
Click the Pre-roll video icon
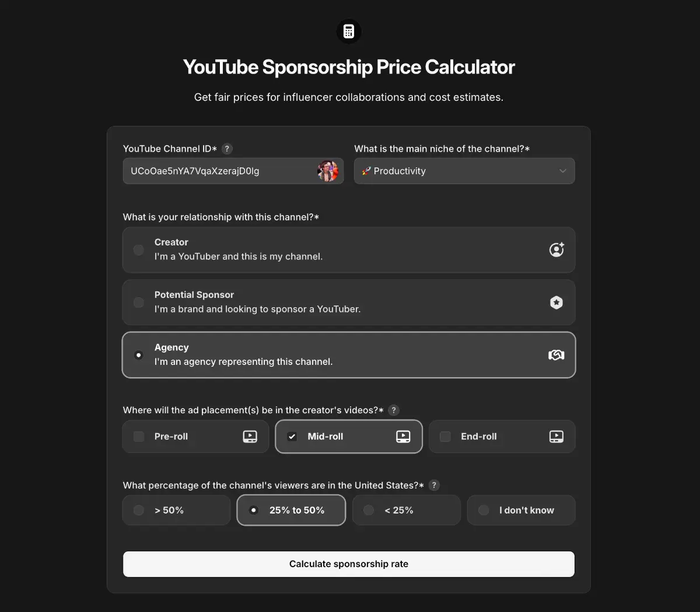pos(250,437)
